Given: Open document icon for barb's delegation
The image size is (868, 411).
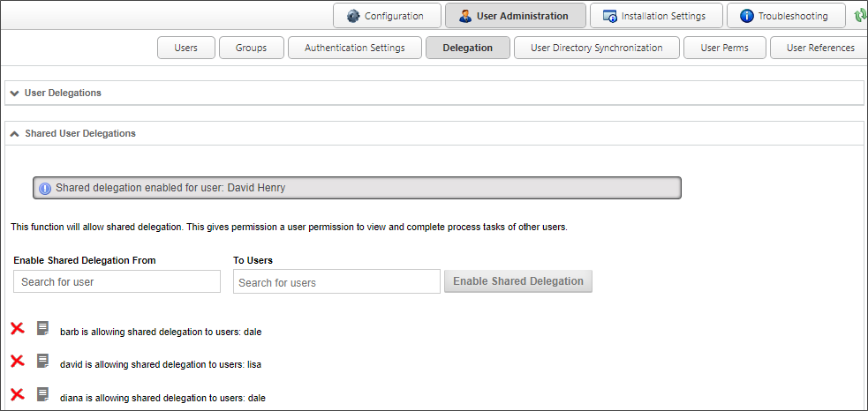Looking at the screenshot, I should coord(42,329).
